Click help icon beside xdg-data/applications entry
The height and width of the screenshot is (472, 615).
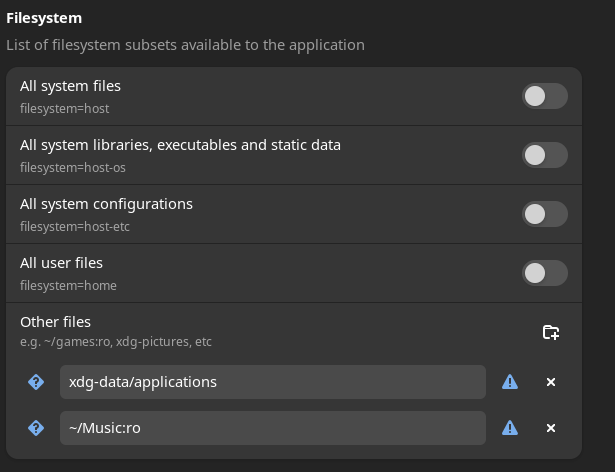pos(36,382)
